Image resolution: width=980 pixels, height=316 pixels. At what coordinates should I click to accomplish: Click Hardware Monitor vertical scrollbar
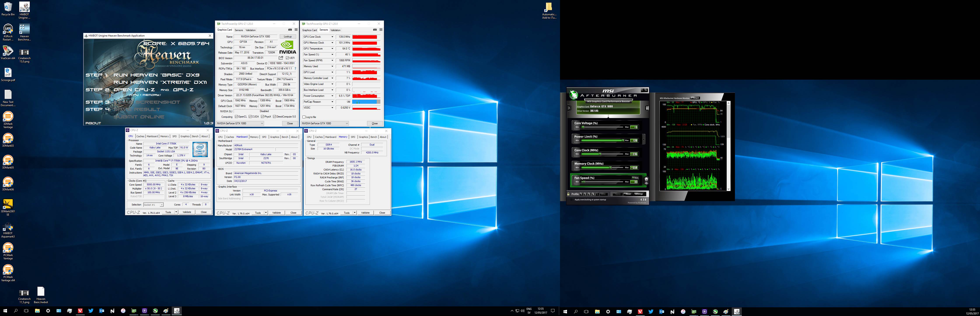coord(728,146)
